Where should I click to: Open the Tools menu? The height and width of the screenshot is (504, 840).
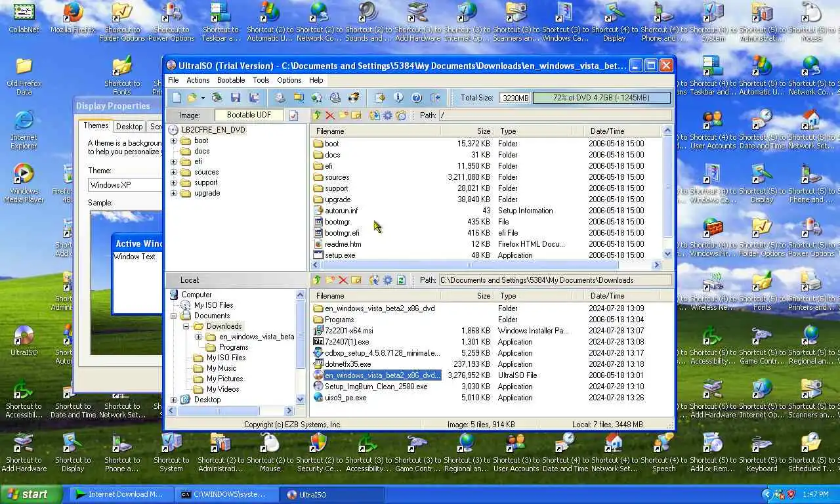click(261, 80)
